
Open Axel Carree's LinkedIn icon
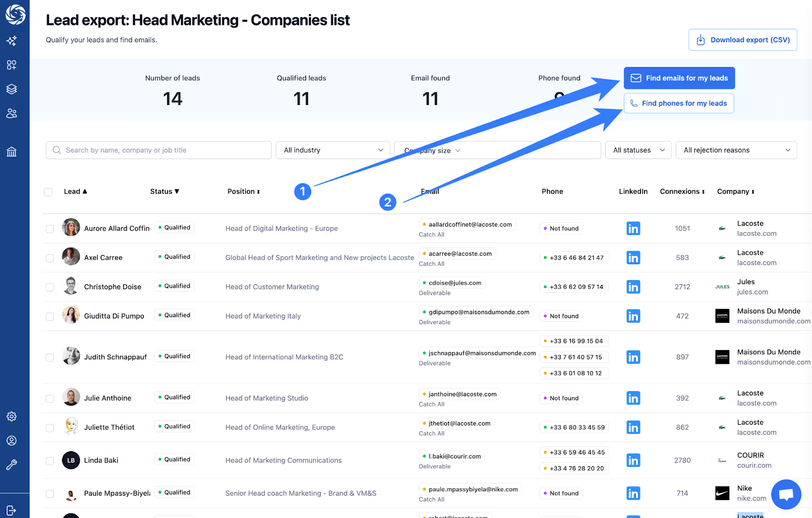(633, 258)
